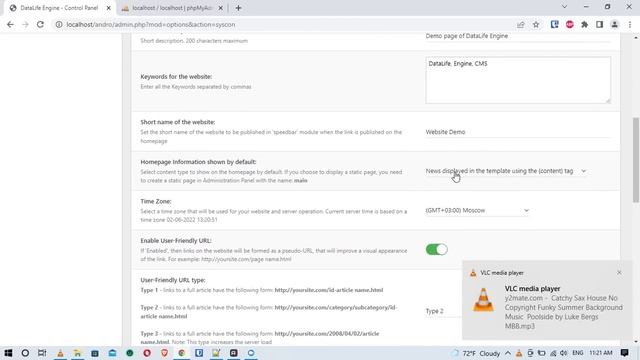Click the 'Enable User-Friendly URL:' label

(176, 241)
